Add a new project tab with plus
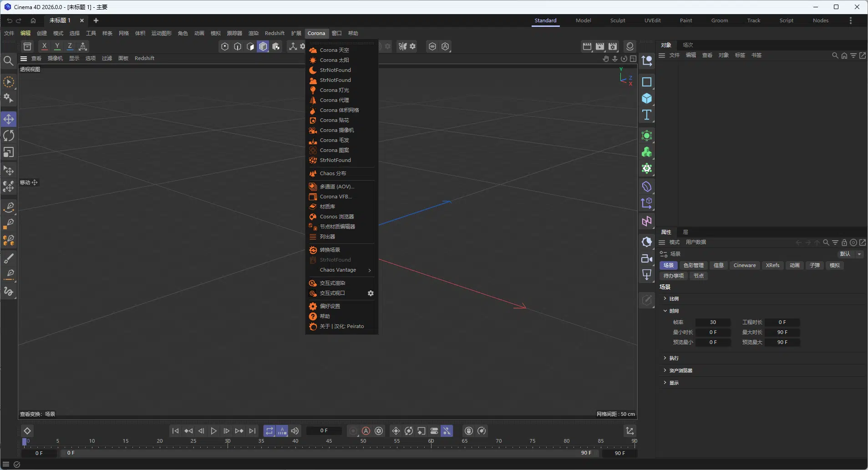 [x=96, y=20]
